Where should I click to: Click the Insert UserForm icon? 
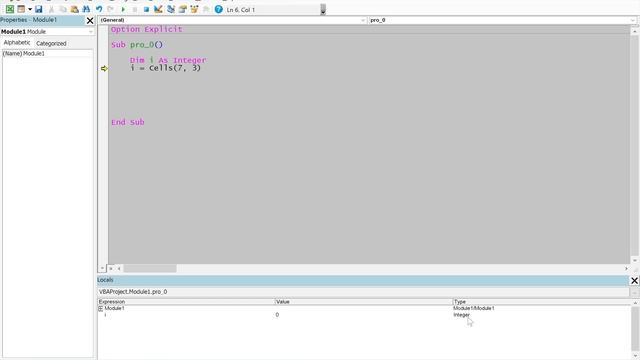pos(21,9)
